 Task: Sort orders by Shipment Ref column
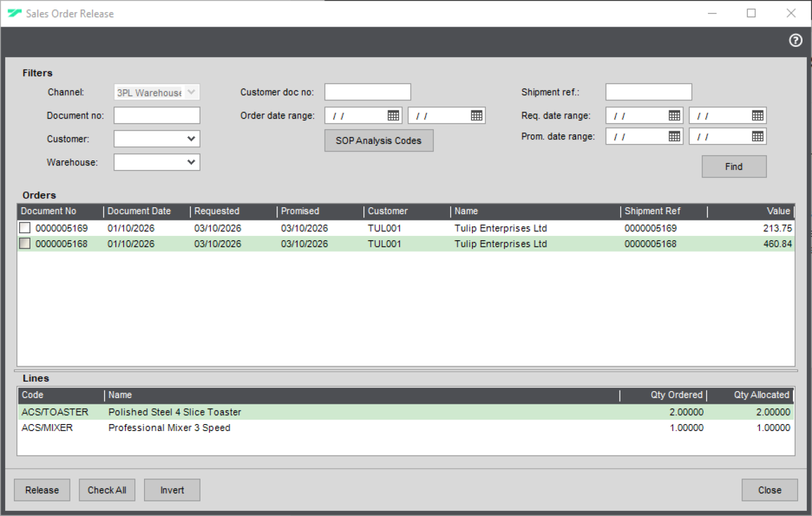point(664,211)
